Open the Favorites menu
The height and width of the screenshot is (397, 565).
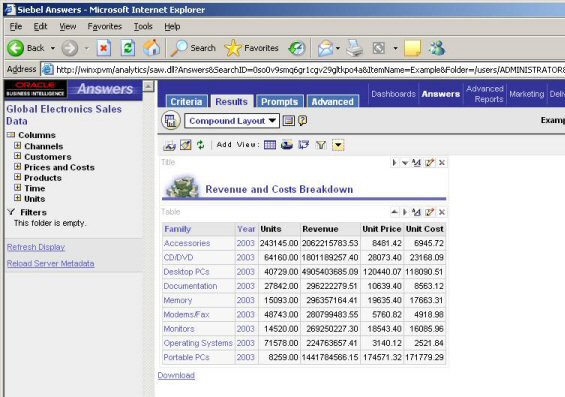[x=104, y=27]
